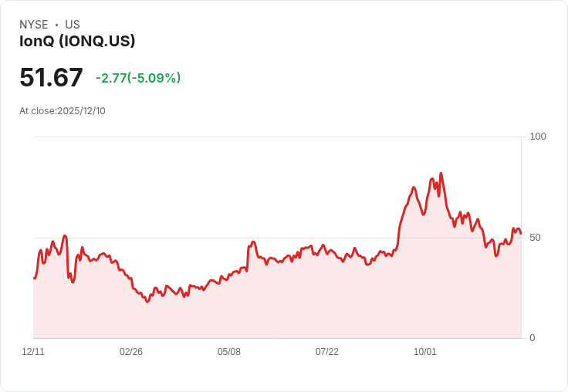Click the 10/01 date on the x-axis
568x392 pixels.
pyautogui.click(x=425, y=352)
